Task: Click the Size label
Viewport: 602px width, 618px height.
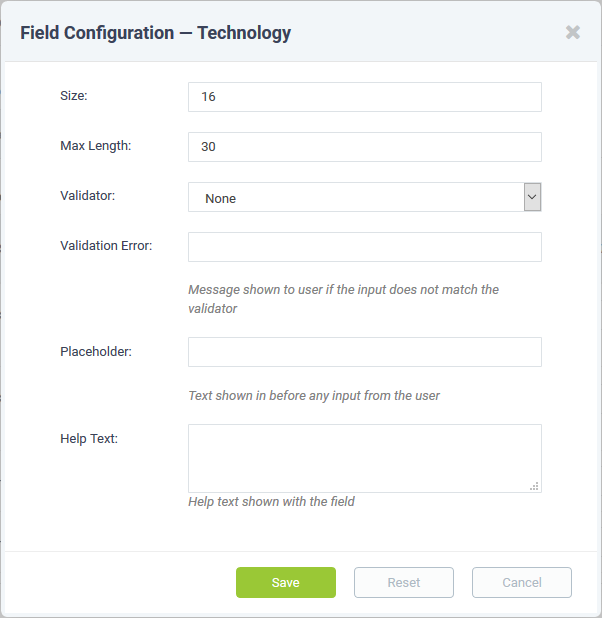Action: 74,96
